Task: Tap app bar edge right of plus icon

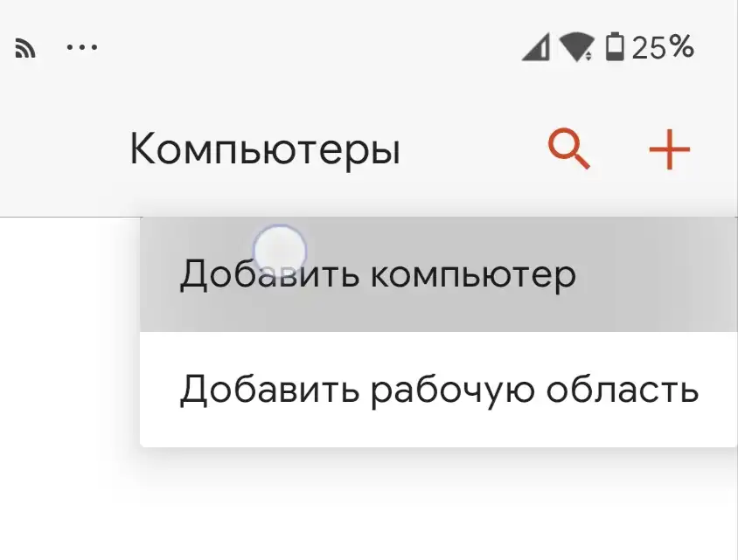Action: click(719, 150)
